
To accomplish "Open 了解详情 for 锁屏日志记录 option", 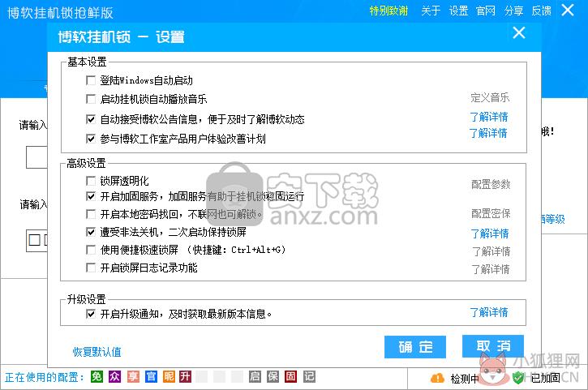I will pos(491,270).
